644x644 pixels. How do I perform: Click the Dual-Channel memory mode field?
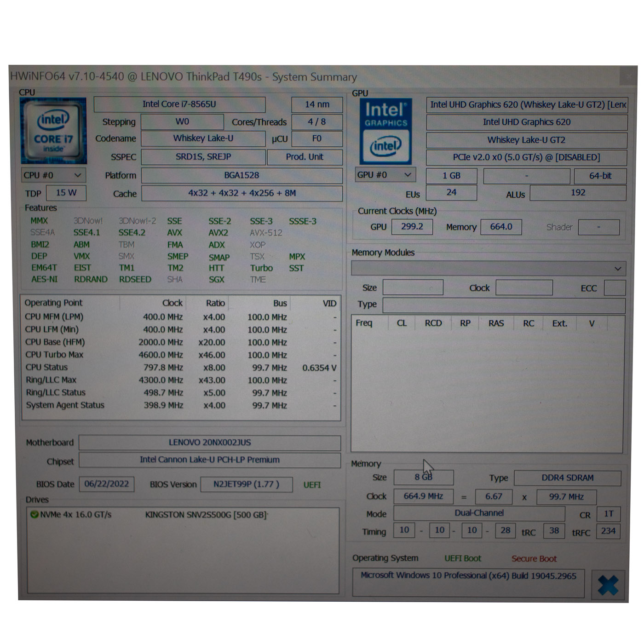pyautogui.click(x=479, y=513)
